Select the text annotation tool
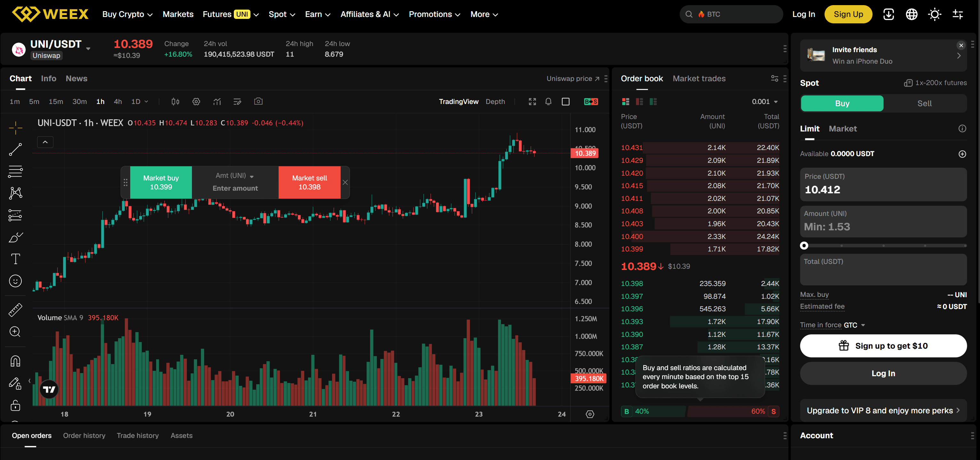 [x=16, y=259]
